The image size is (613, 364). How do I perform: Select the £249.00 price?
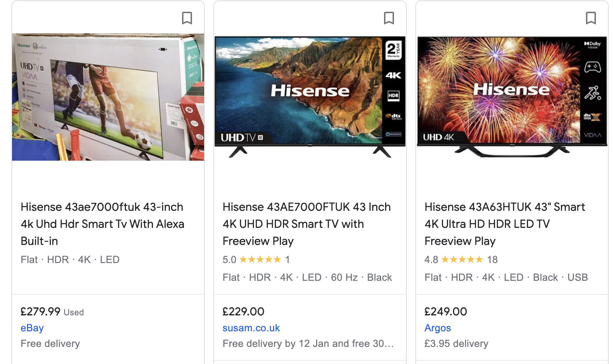446,312
